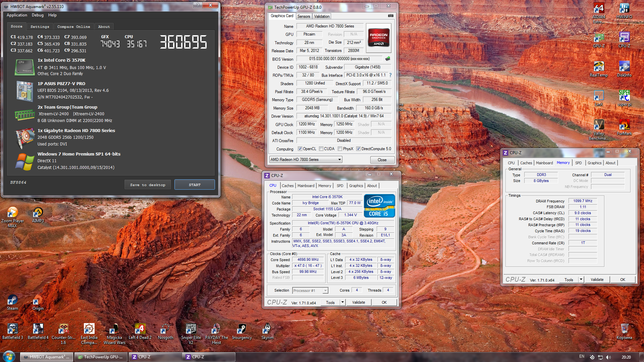Image resolution: width=644 pixels, height=362 pixels.
Task: Select the Zoom Player MAX icon
Action: pyautogui.click(x=12, y=217)
